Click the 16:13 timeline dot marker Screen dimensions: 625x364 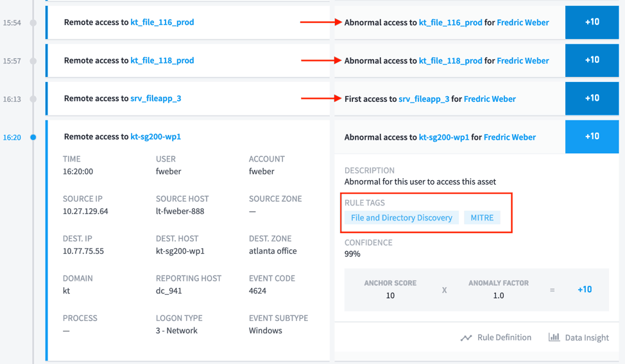tap(33, 99)
